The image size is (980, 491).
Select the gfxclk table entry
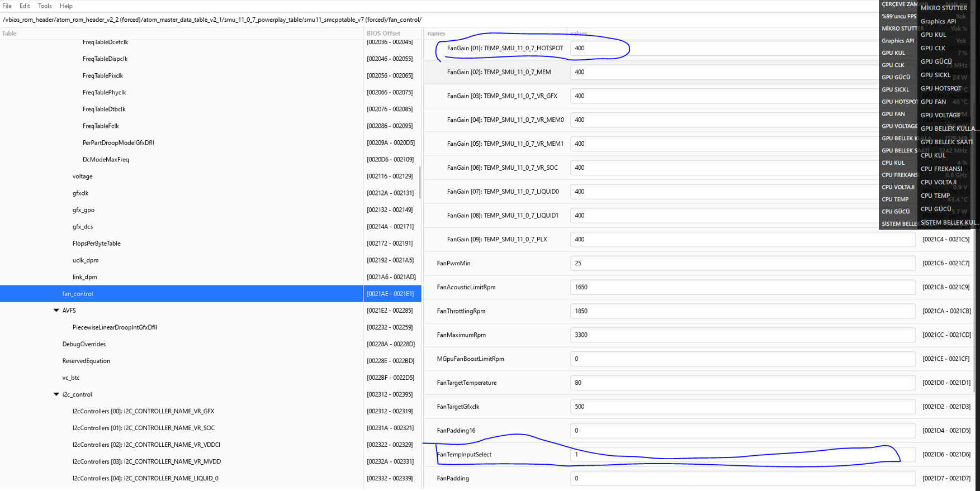[81, 193]
